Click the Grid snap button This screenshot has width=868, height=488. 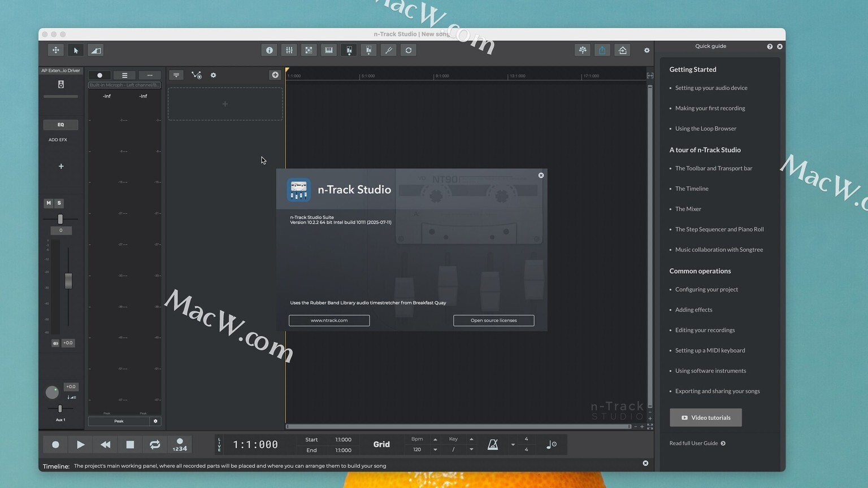click(x=381, y=445)
